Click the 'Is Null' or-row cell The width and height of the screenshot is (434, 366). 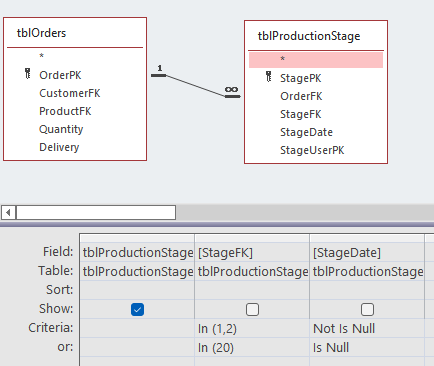click(x=367, y=347)
